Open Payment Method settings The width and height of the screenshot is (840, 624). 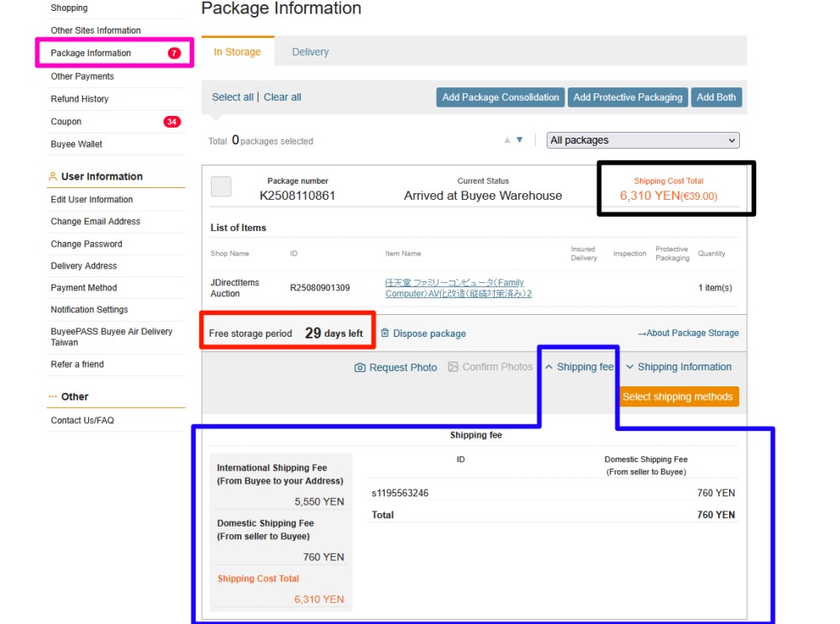click(83, 287)
